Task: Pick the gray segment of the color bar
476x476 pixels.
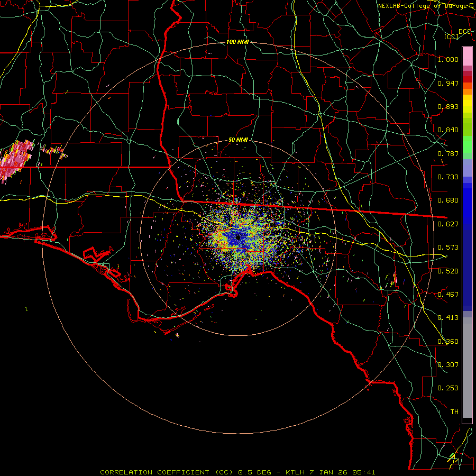Action: [x=467, y=368]
